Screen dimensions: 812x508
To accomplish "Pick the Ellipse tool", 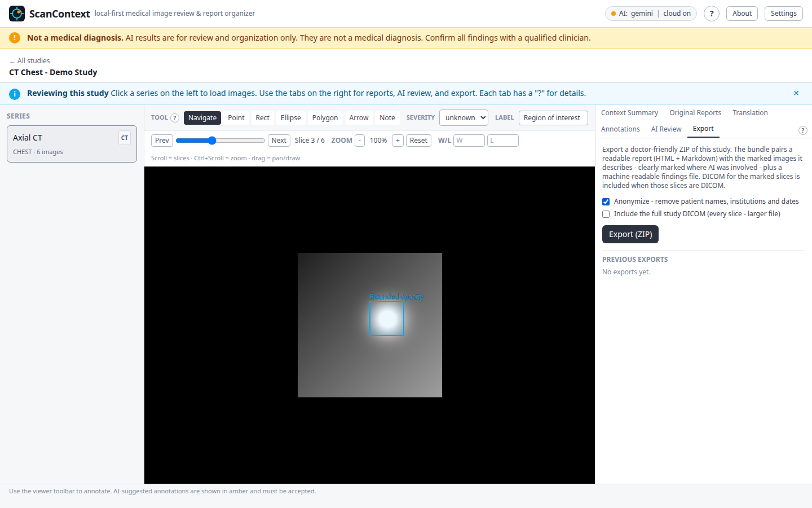I will pos(291,118).
